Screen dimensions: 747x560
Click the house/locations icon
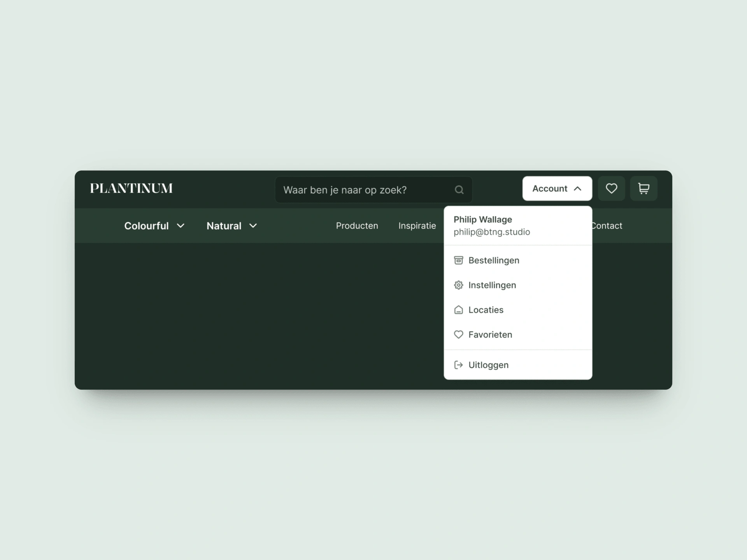point(458,310)
